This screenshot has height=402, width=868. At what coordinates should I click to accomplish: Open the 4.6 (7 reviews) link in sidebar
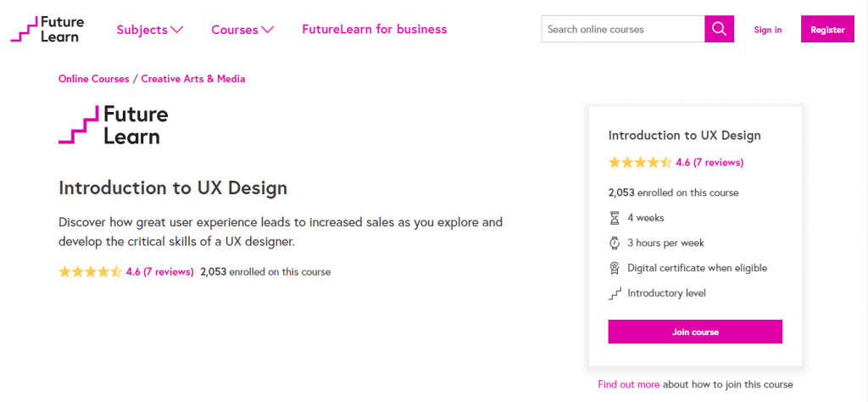(x=709, y=162)
